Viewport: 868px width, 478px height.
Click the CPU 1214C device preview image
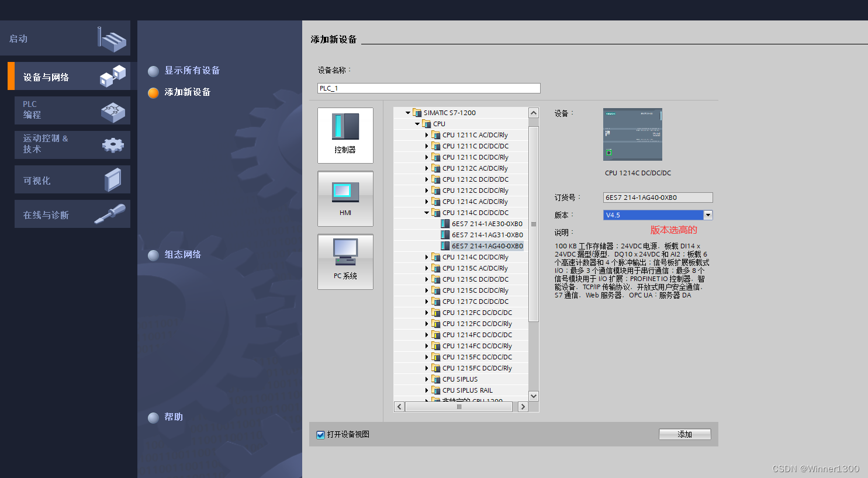tap(632, 134)
